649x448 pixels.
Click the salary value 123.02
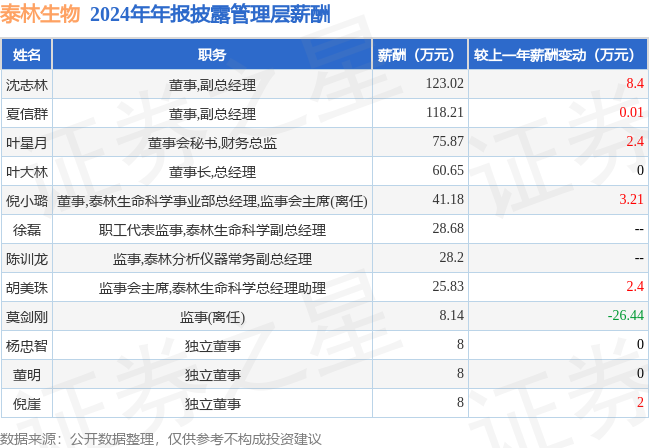[x=445, y=83]
